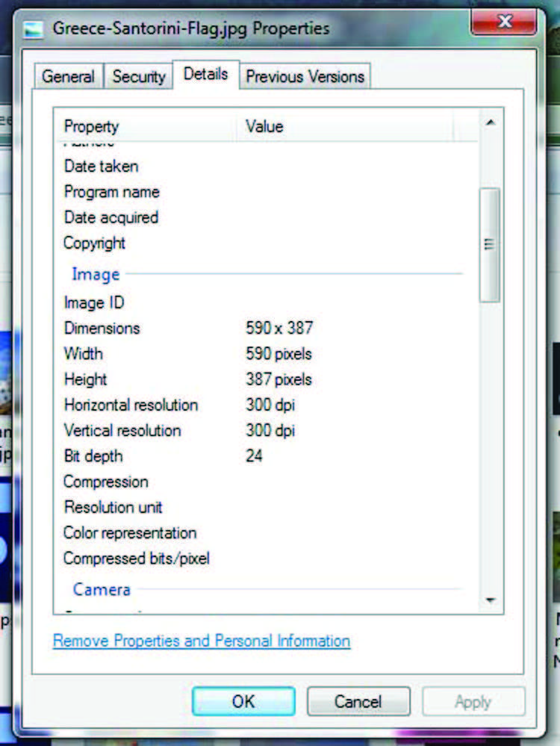
Task: Click the Camera section heading
Action: tap(102, 590)
